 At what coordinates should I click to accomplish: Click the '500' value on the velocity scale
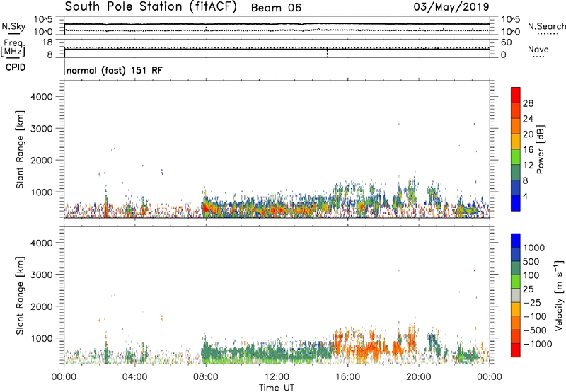(531, 261)
